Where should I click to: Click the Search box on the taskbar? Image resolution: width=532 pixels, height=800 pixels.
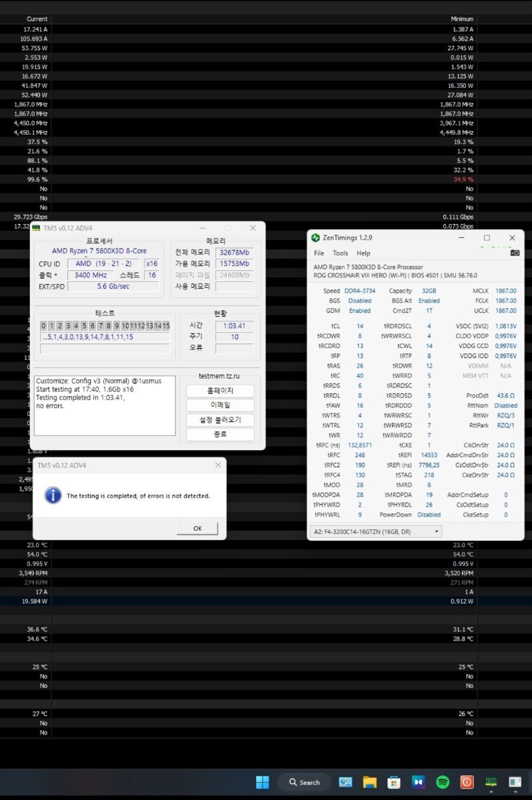[x=304, y=782]
